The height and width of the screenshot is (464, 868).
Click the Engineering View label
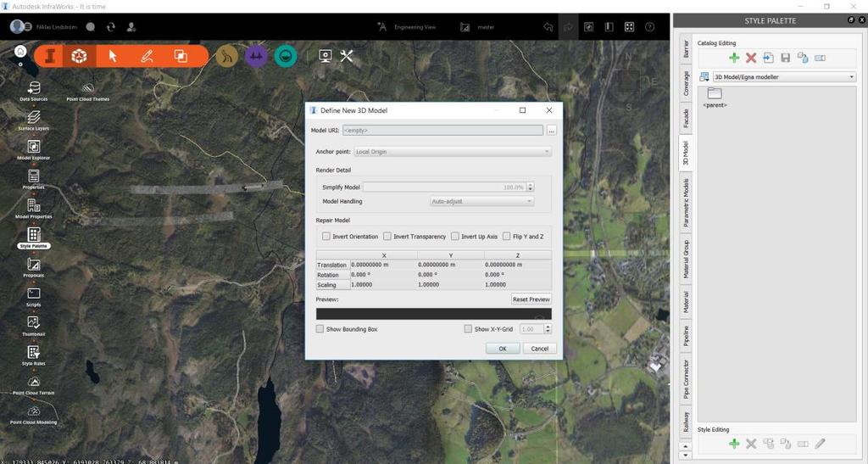click(x=415, y=27)
